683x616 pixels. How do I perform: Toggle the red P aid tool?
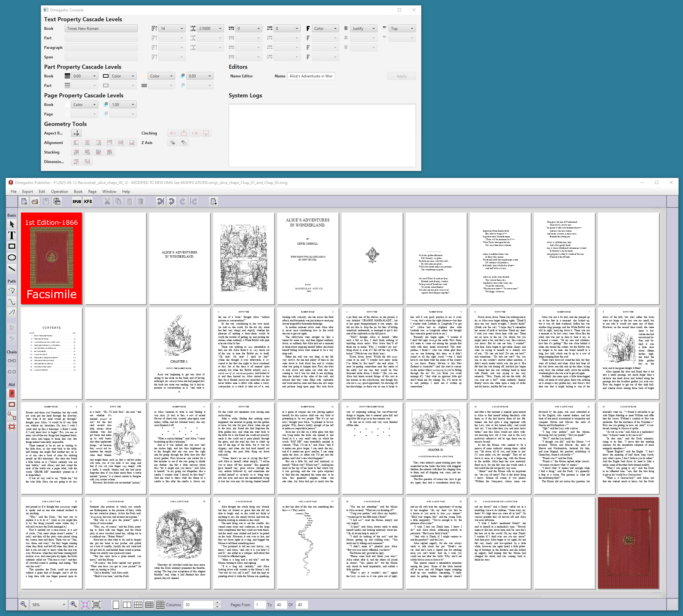tap(12, 393)
